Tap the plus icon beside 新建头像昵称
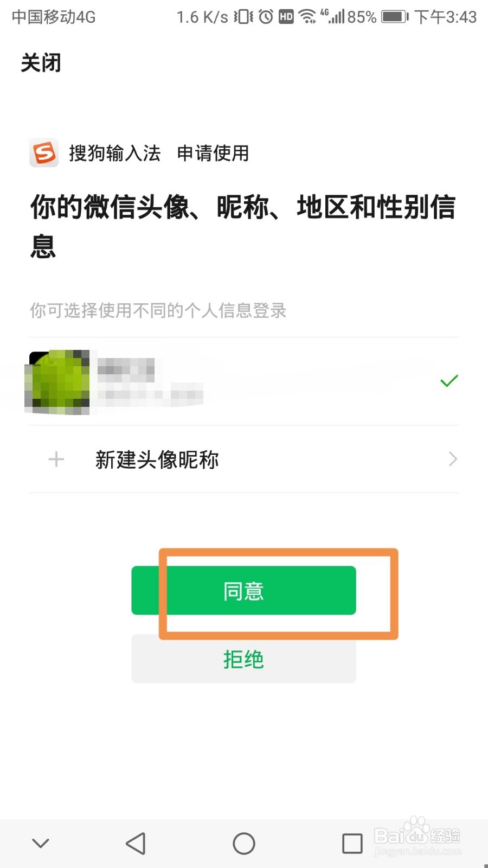 [x=56, y=459]
